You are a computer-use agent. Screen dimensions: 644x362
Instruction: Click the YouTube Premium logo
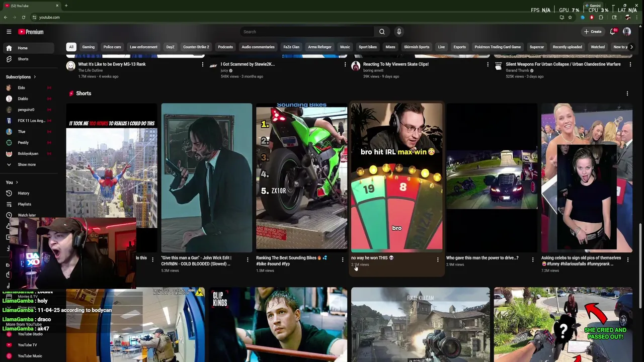pyautogui.click(x=31, y=32)
